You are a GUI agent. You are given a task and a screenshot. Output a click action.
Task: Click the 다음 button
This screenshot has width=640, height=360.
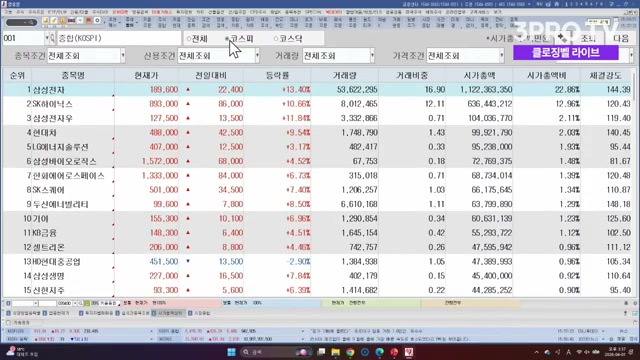621,38
